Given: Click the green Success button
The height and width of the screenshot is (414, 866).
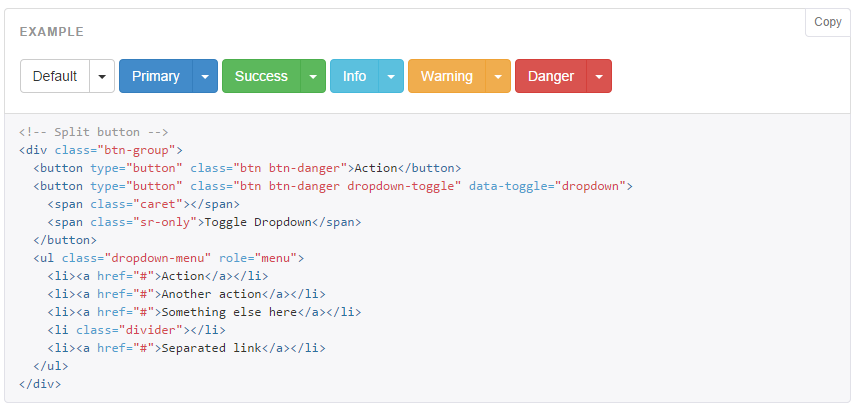Looking at the screenshot, I should tap(261, 76).
